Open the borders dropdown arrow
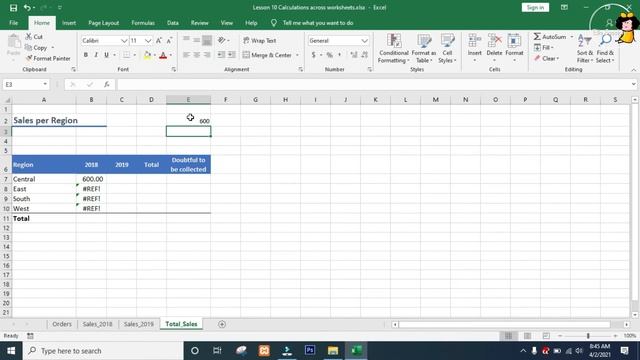This screenshot has height=360, width=640. point(135,55)
